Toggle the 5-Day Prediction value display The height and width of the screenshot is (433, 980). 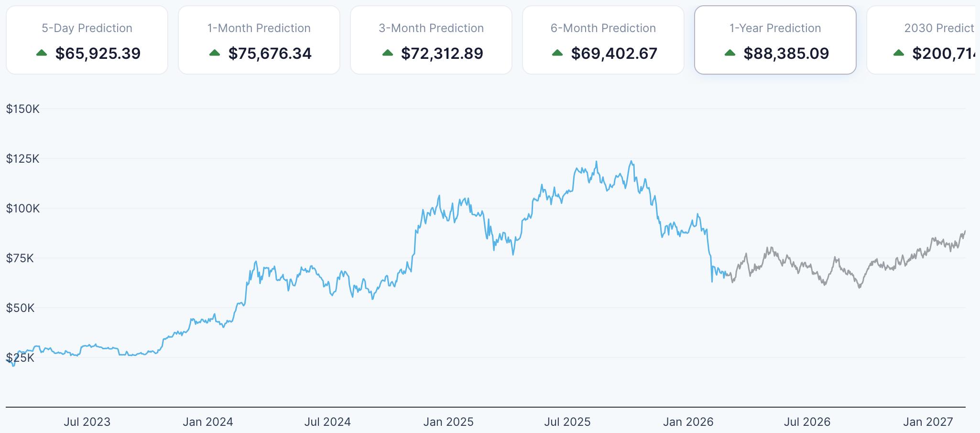pos(98,54)
